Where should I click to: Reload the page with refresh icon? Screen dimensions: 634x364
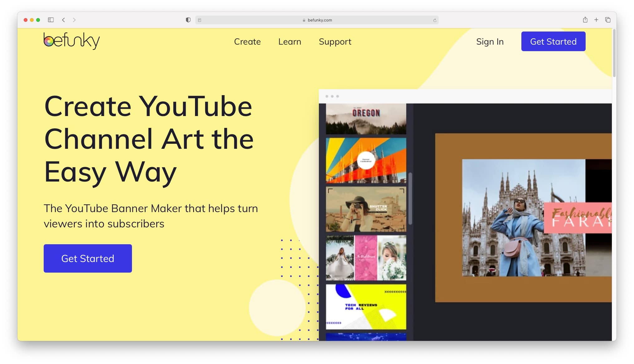pos(435,20)
